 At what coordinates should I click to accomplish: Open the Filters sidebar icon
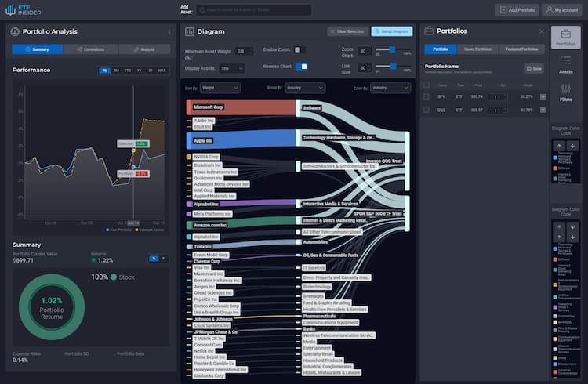566,92
